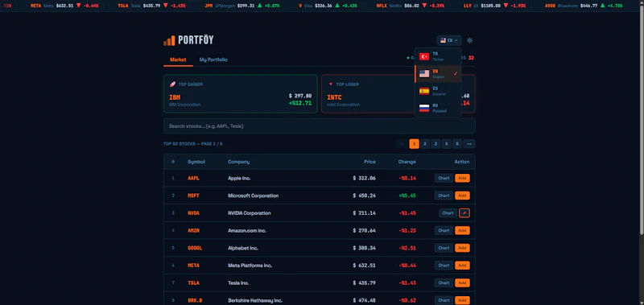
Task: Open Chart for MSFT row
Action: (x=444, y=196)
